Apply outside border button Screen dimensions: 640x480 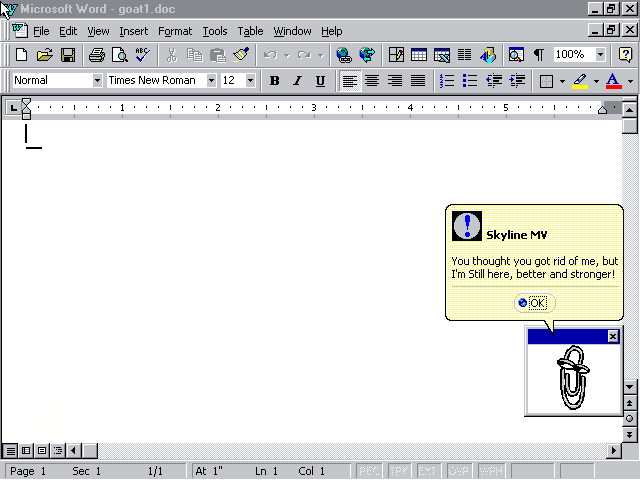(546, 81)
